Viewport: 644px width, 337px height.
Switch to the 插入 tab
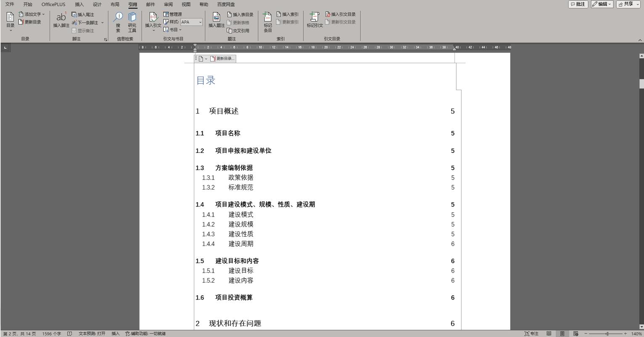[x=79, y=4]
